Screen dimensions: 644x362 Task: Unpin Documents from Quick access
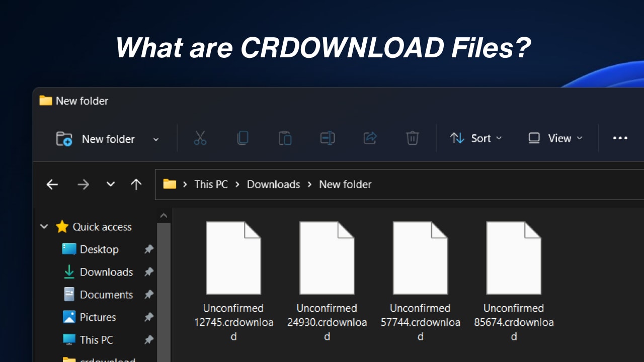pos(149,294)
